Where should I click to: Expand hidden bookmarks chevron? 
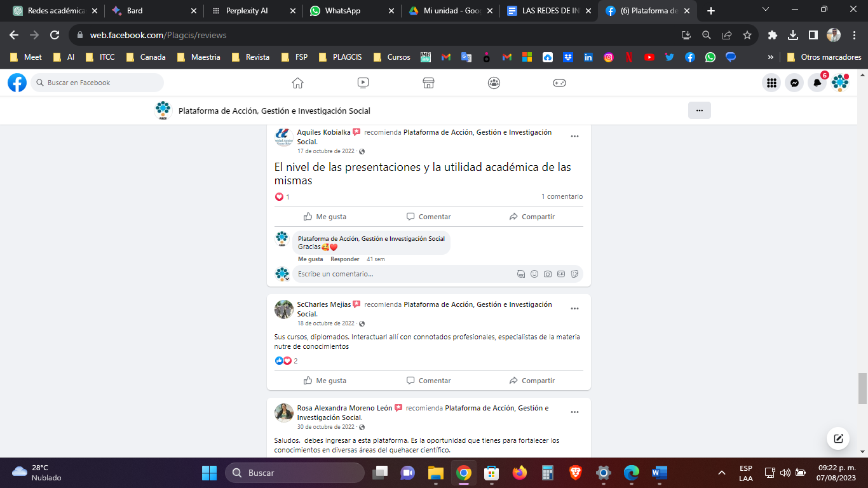771,57
